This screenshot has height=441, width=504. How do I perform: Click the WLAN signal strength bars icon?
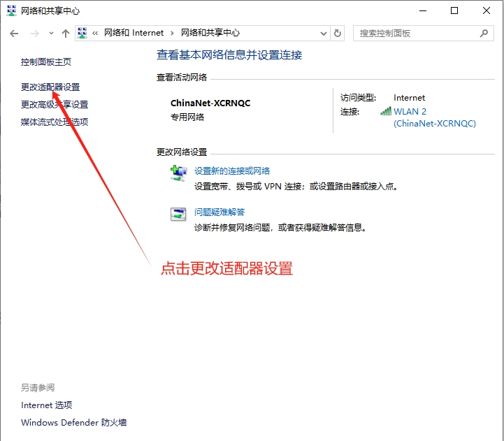coord(386,111)
